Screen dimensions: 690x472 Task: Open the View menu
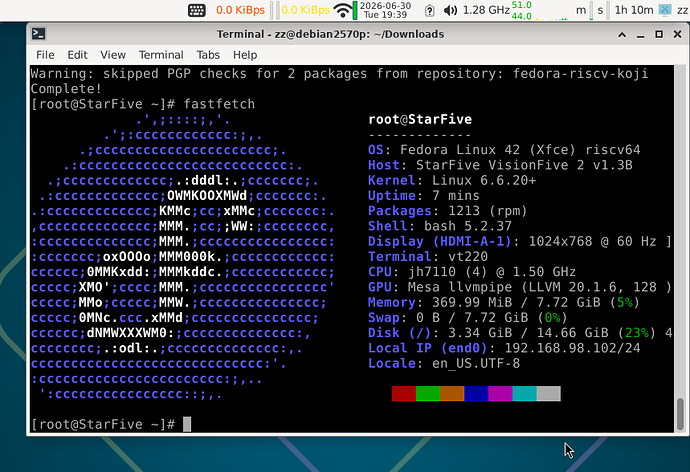click(x=113, y=55)
